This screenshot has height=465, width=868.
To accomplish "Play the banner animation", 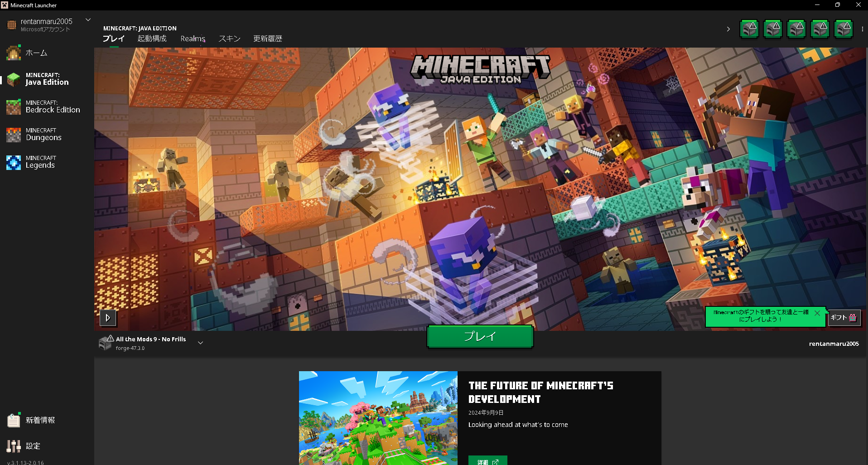I will [108, 318].
